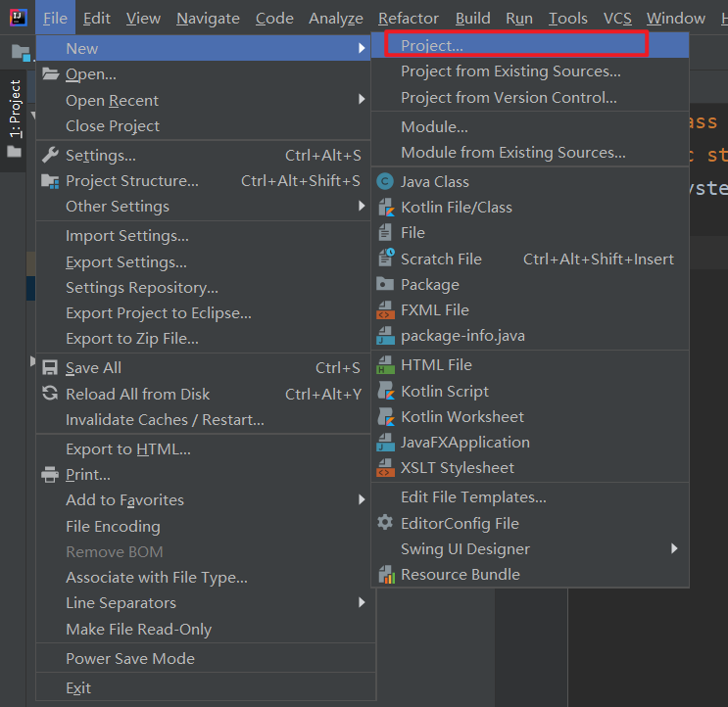The height and width of the screenshot is (707, 728).
Task: Open the View menu
Action: [x=143, y=18]
